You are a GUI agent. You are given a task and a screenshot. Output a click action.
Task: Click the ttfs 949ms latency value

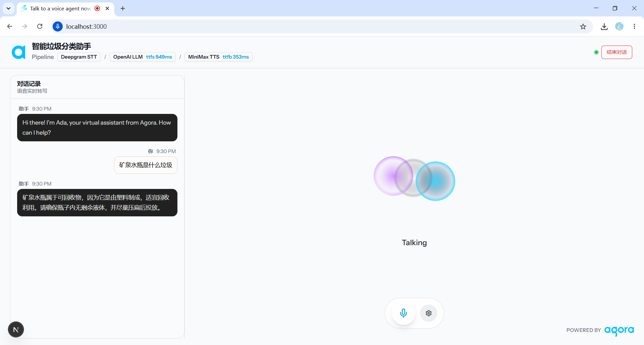pyautogui.click(x=159, y=57)
